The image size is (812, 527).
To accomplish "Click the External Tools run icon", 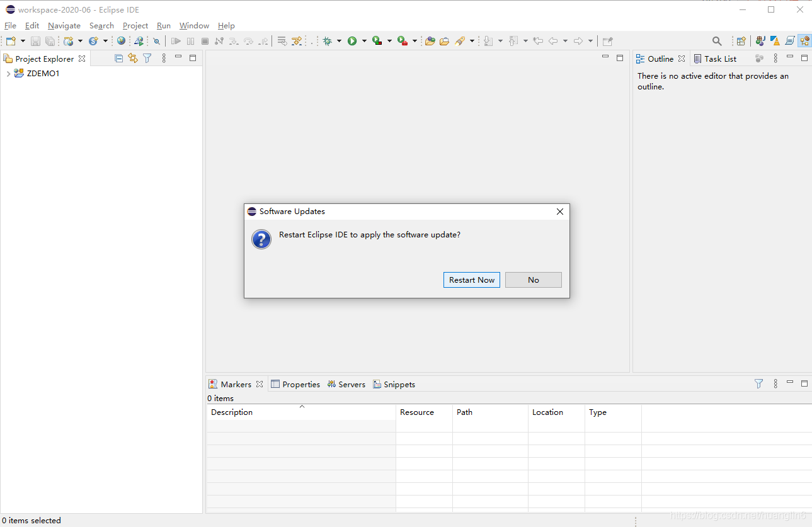I will [402, 41].
